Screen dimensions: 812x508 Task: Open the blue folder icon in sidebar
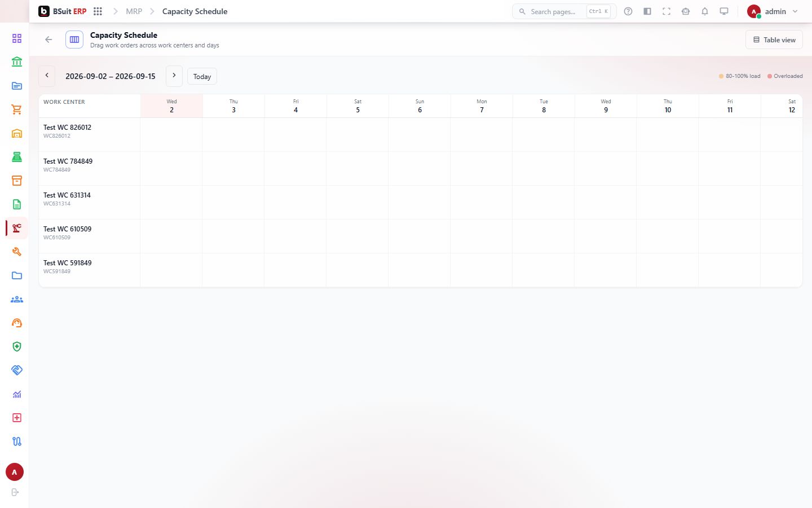coord(17,275)
